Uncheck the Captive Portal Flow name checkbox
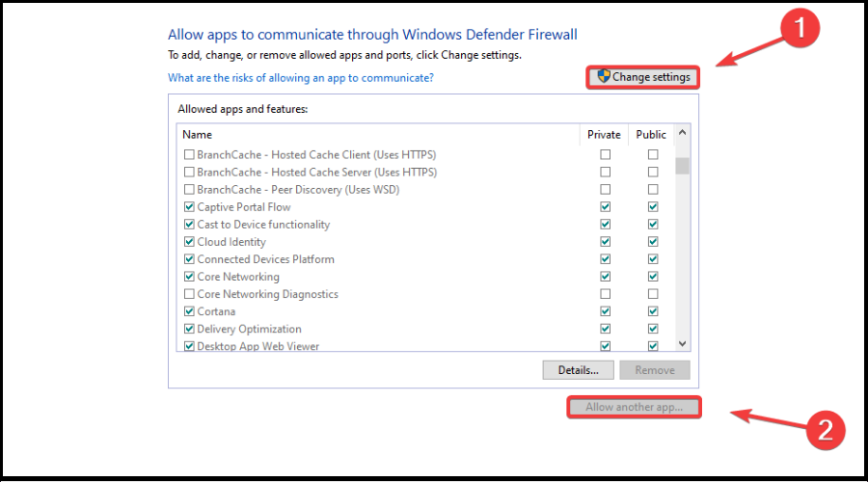This screenshot has width=868, height=482. point(189,207)
